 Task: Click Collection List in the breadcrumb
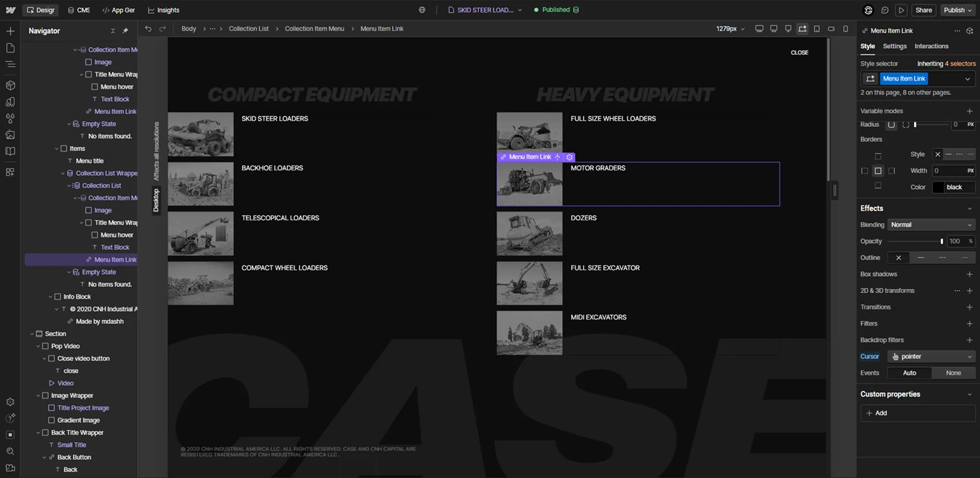click(x=249, y=29)
